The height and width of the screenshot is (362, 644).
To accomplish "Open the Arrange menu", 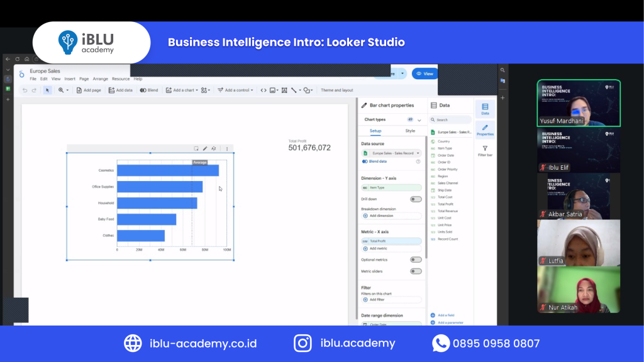I will tap(100, 79).
